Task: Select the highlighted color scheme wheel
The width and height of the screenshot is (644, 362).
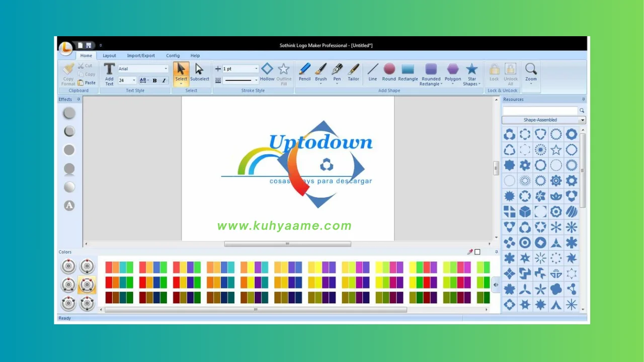Action: point(87,285)
